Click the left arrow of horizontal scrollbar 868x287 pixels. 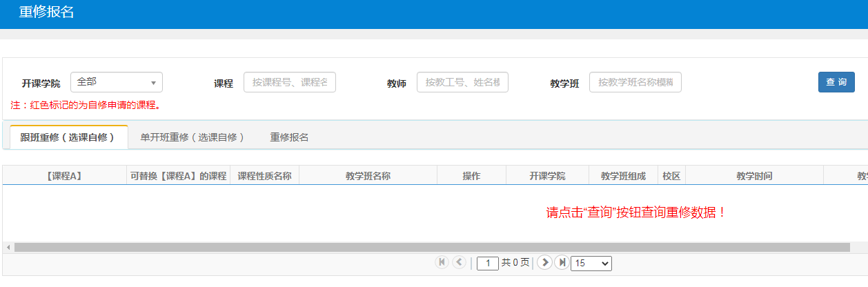click(x=8, y=247)
